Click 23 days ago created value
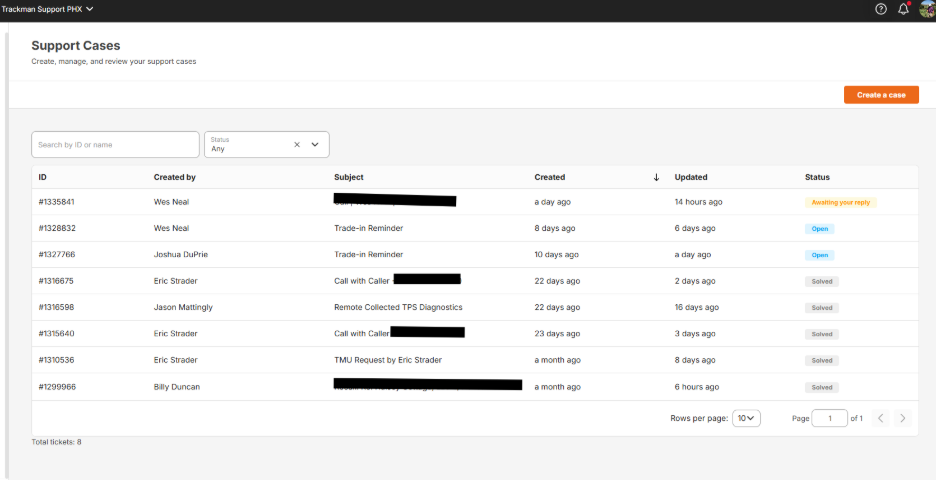The width and height of the screenshot is (936, 480). tap(557, 334)
